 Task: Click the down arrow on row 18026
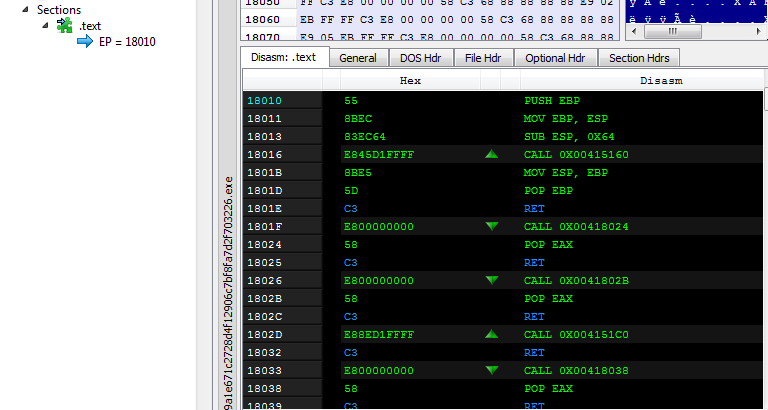pos(490,281)
